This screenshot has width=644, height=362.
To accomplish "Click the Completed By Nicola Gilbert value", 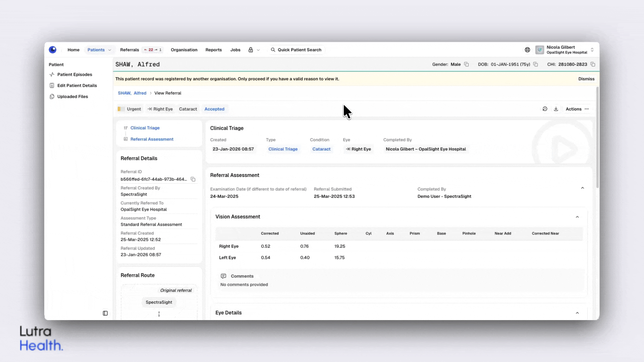I will (426, 149).
